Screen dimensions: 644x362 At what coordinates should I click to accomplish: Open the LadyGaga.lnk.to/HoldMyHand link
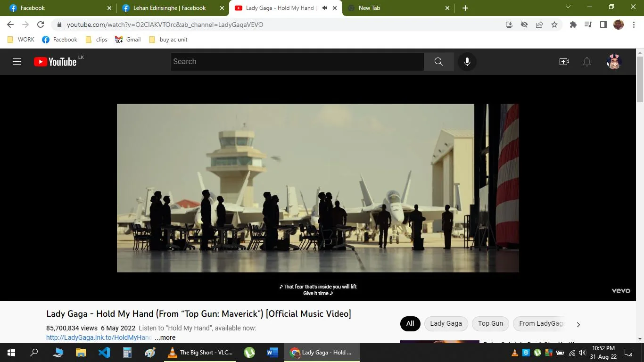coord(99,337)
